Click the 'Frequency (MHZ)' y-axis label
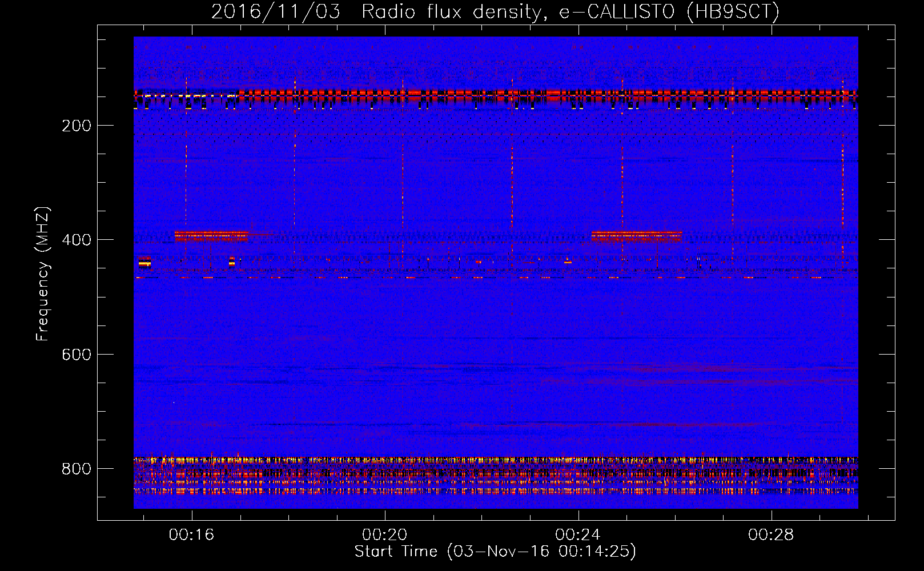The image size is (924, 571). 43,274
